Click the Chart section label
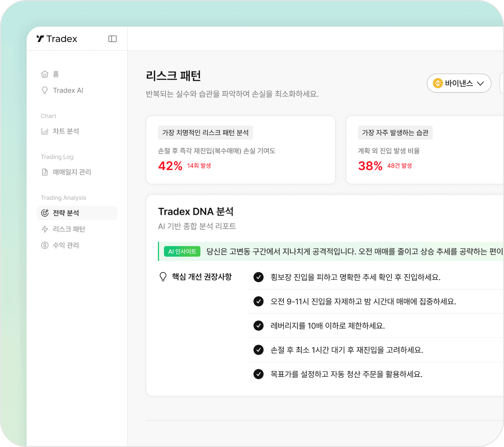This screenshot has height=447, width=504. click(49, 116)
